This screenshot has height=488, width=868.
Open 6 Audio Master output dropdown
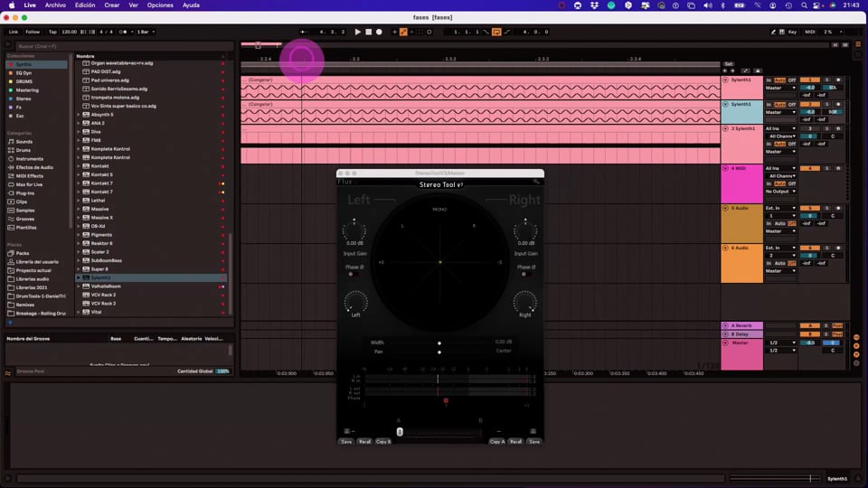(780, 271)
